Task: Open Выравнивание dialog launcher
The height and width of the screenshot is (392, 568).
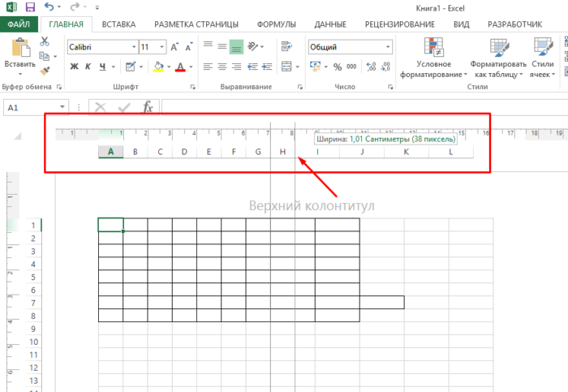Action: 300,87
